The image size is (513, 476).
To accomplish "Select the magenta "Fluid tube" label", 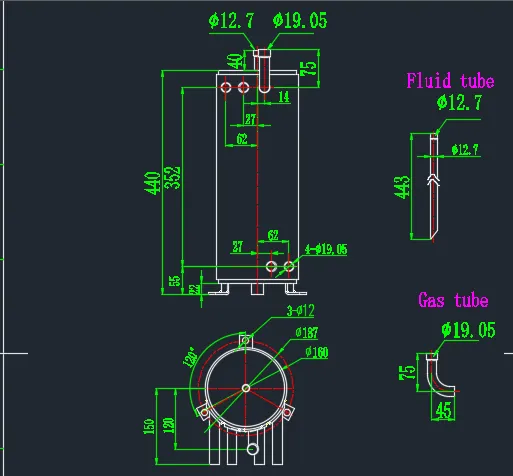I will 450,80.
